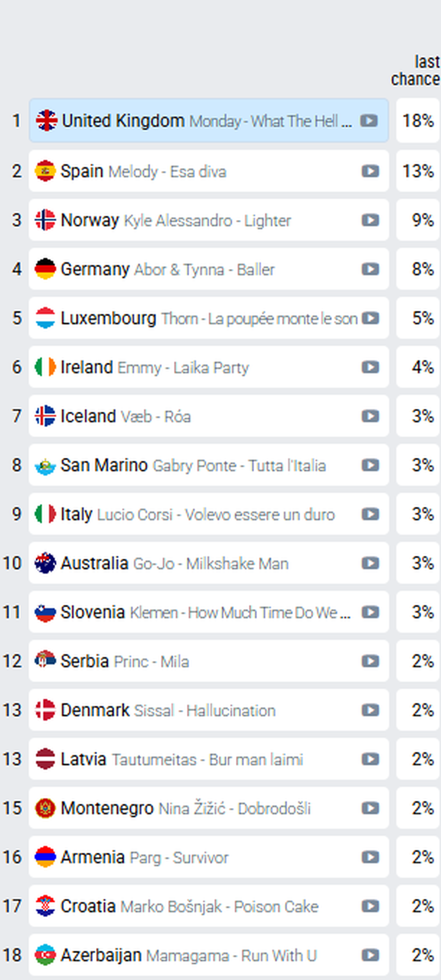This screenshot has height=980, width=441.
Task: Open the video for Iceland's Róa
Action: 369,417
